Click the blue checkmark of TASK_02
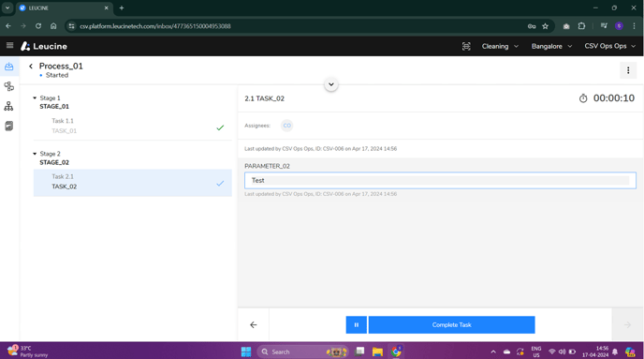Image resolution: width=644 pixels, height=359 pixels. (x=220, y=183)
